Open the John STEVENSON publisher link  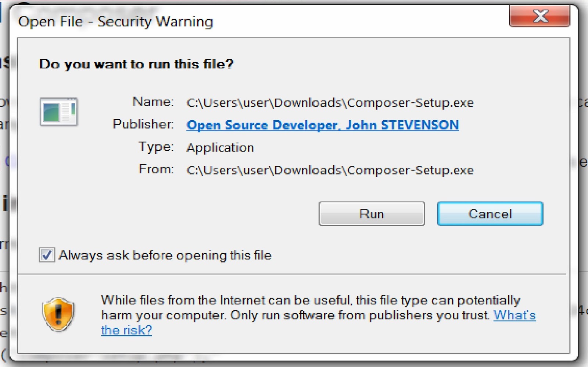pyautogui.click(x=323, y=125)
